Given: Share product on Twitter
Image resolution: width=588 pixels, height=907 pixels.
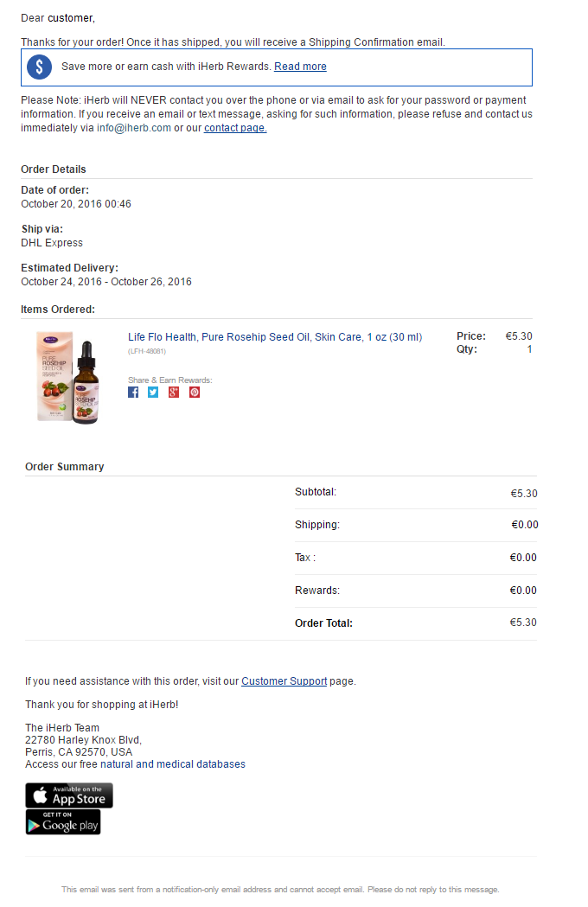Looking at the screenshot, I should click(153, 393).
